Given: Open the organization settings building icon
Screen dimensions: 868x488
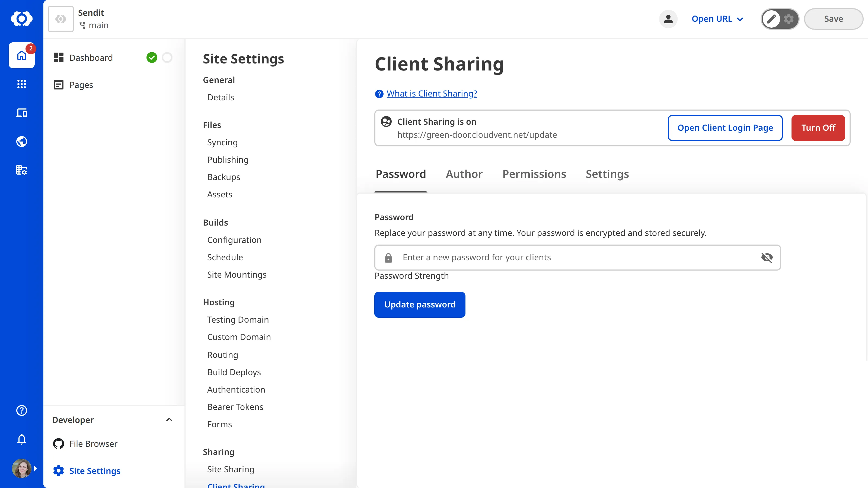Looking at the screenshot, I should pos(22,170).
